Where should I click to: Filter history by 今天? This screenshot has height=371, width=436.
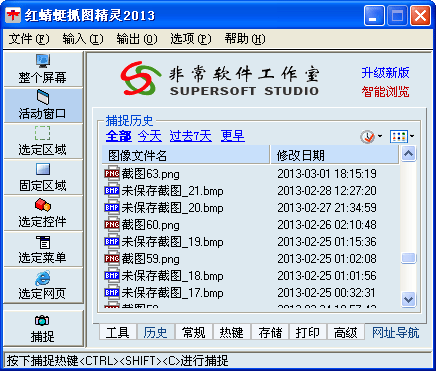click(x=150, y=136)
